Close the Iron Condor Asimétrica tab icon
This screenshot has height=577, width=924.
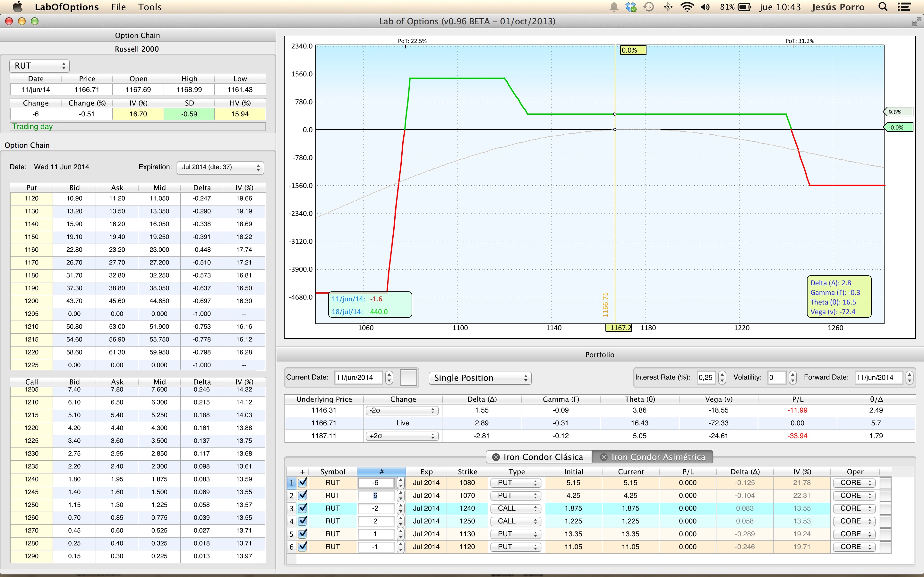point(604,457)
